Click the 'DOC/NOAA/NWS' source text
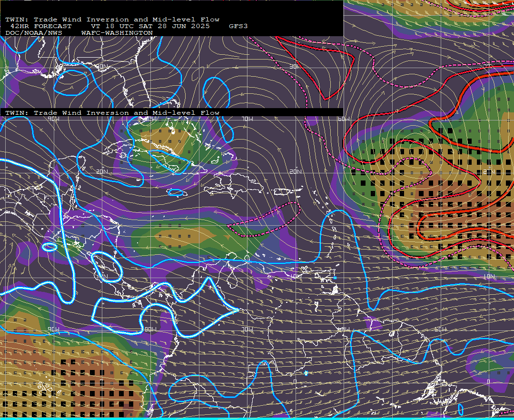 [33, 33]
